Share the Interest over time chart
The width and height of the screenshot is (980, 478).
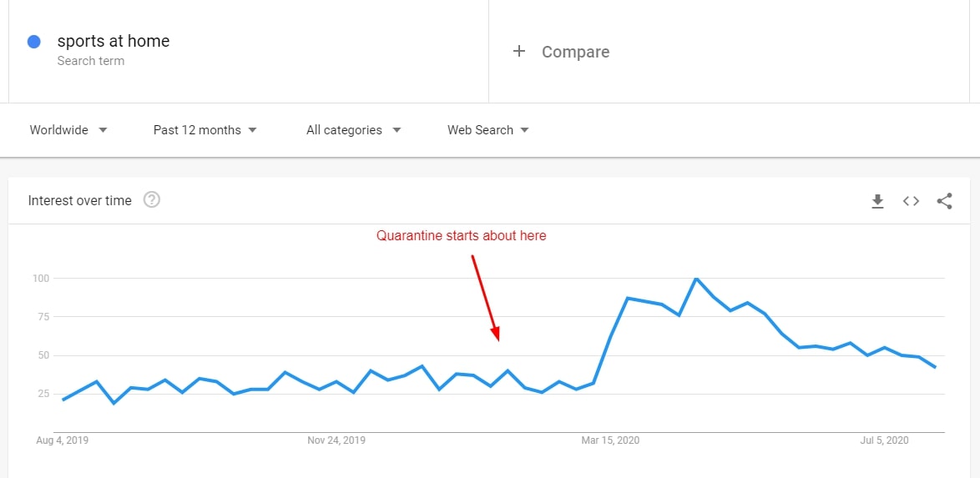pyautogui.click(x=944, y=201)
